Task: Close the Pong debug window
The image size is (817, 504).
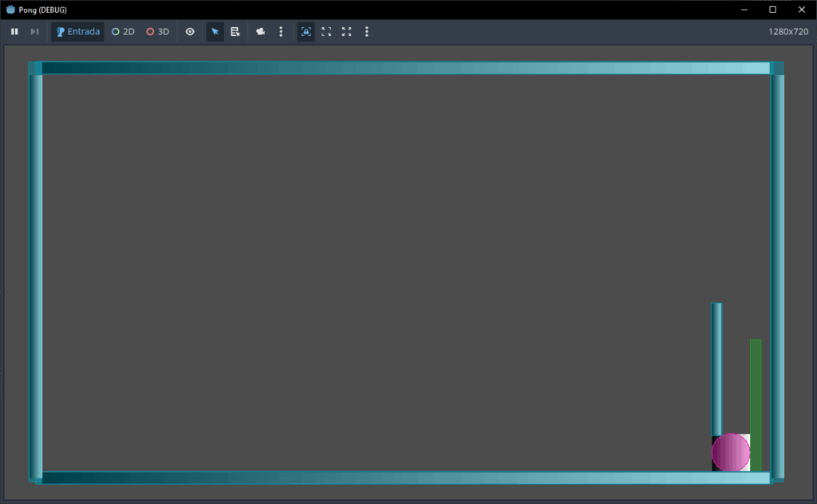Action: (802, 10)
